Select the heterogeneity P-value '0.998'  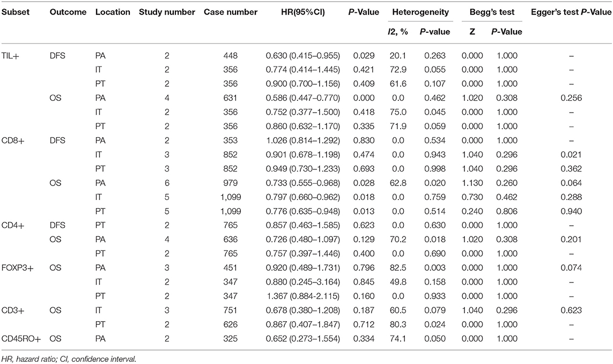tap(435, 169)
